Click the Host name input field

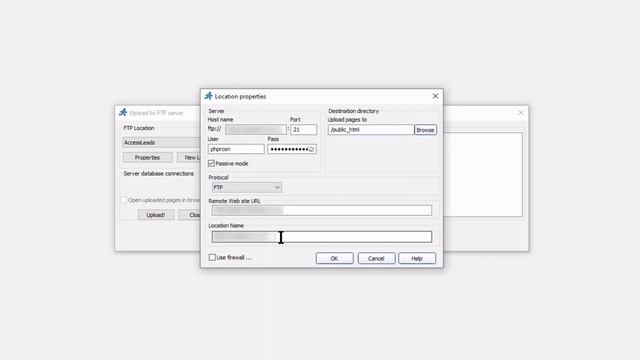click(256, 129)
